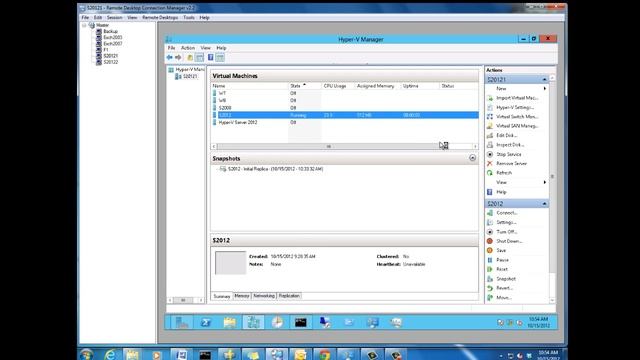Click Edit Disk action
The image size is (640, 360).
(x=506, y=136)
